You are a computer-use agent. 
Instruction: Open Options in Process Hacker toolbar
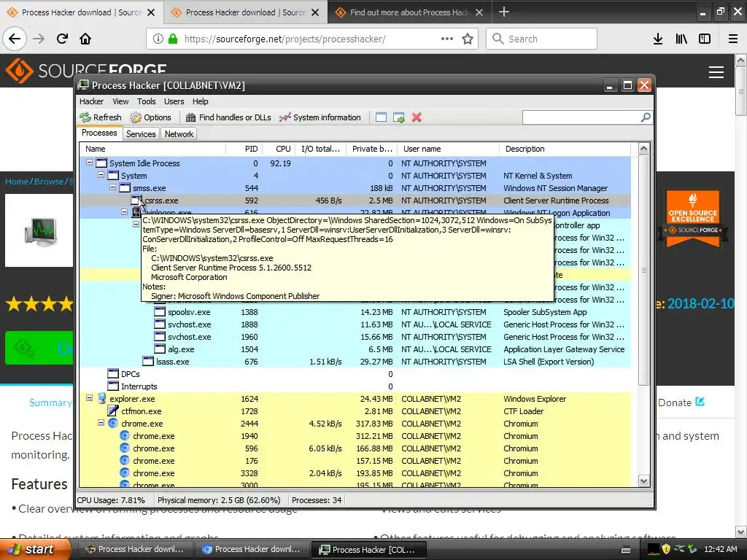(x=150, y=117)
